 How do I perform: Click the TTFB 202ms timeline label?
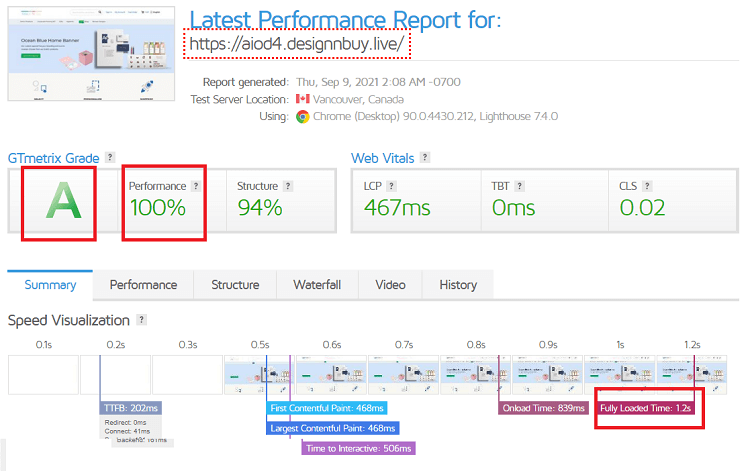131,408
